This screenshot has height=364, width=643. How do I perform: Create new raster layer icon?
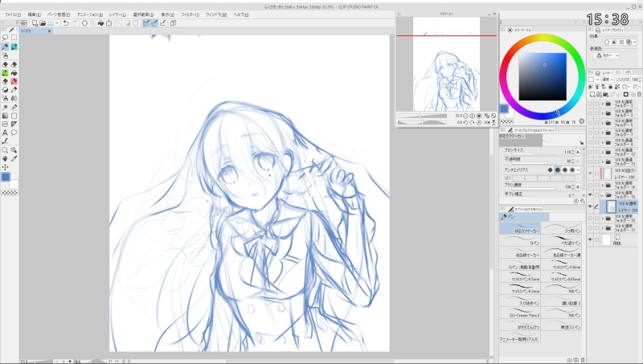click(592, 94)
